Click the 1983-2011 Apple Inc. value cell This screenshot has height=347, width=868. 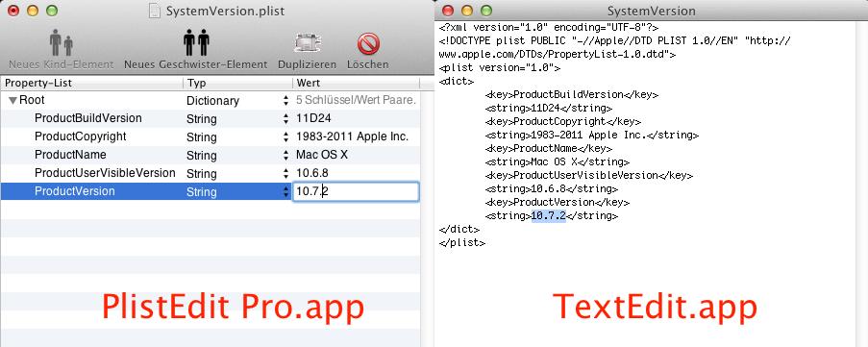[353, 137]
